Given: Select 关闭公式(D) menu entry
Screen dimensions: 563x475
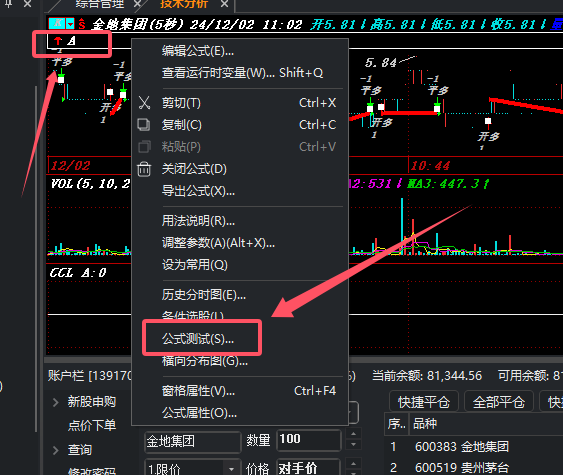Looking at the screenshot, I should [x=194, y=169].
